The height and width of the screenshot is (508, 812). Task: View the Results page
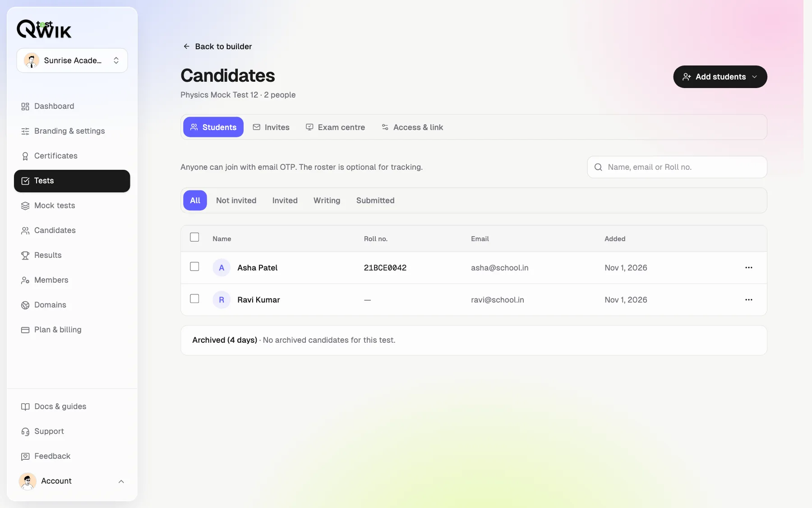pos(72,255)
